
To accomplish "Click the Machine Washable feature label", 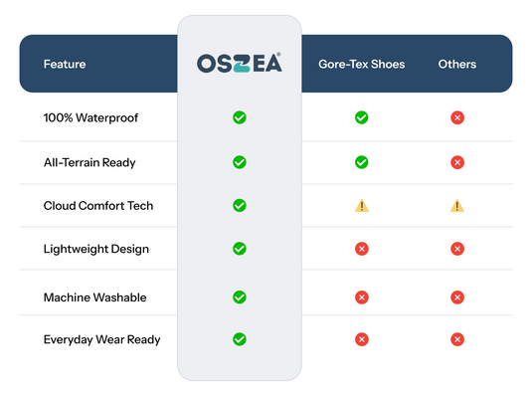I will tap(95, 297).
